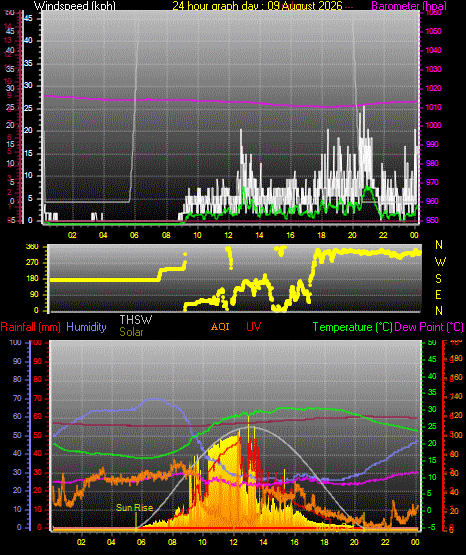The image size is (466, 555).
Task: Click the 12 hour tick on wind graph
Action: pyautogui.click(x=228, y=235)
